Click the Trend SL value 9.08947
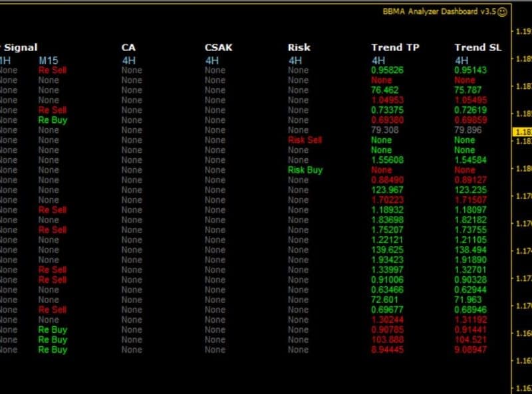 coord(470,349)
